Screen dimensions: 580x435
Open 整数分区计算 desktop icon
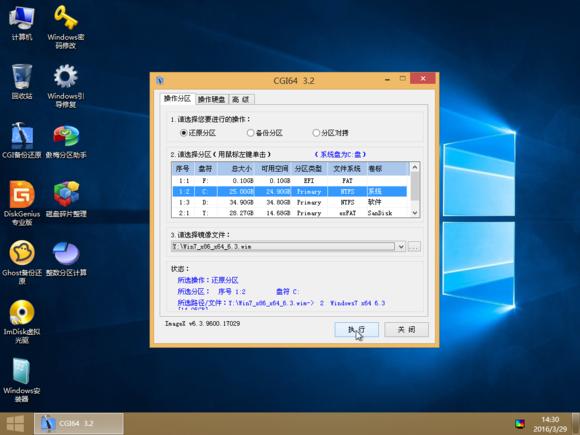coord(66,259)
